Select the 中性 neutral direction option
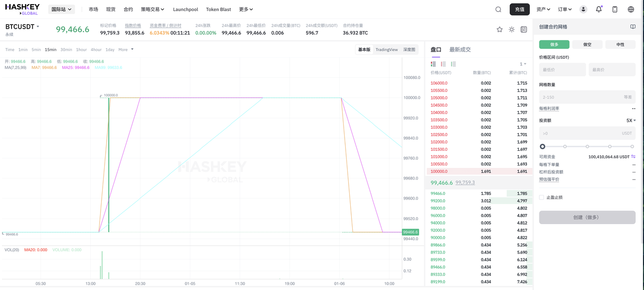 pyautogui.click(x=620, y=45)
